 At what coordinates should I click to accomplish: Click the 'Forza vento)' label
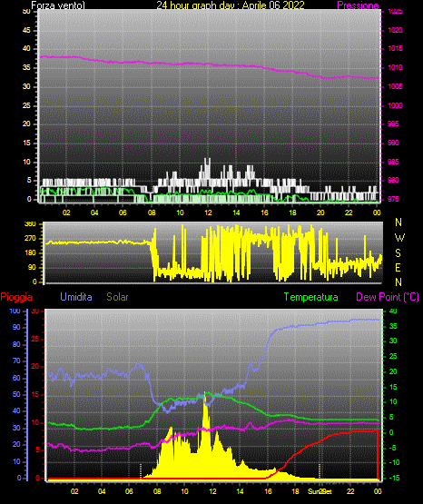tap(58, 5)
